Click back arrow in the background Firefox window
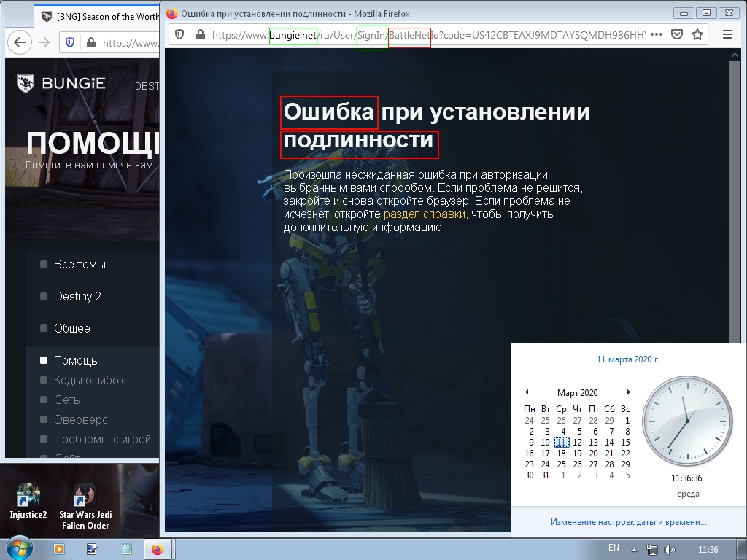The width and height of the screenshot is (747, 560). click(20, 42)
